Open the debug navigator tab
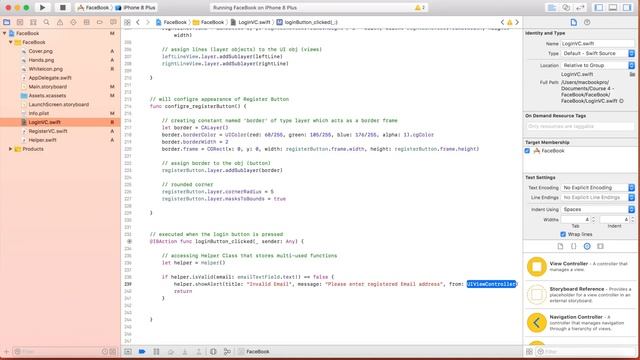The width and height of the screenshot is (640, 360). [87, 22]
